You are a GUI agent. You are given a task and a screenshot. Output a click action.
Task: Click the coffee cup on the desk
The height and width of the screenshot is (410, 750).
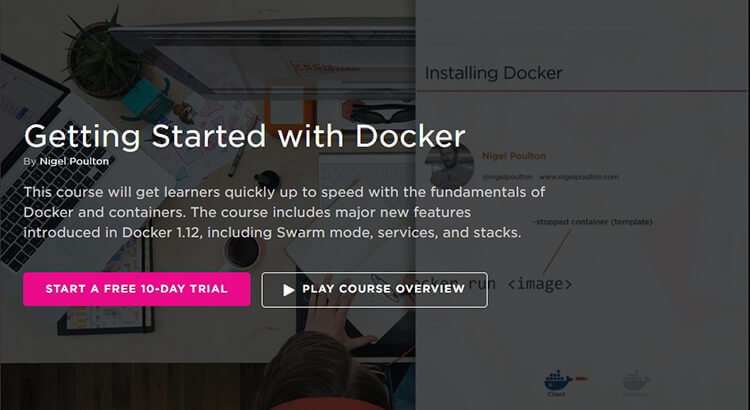point(243,251)
